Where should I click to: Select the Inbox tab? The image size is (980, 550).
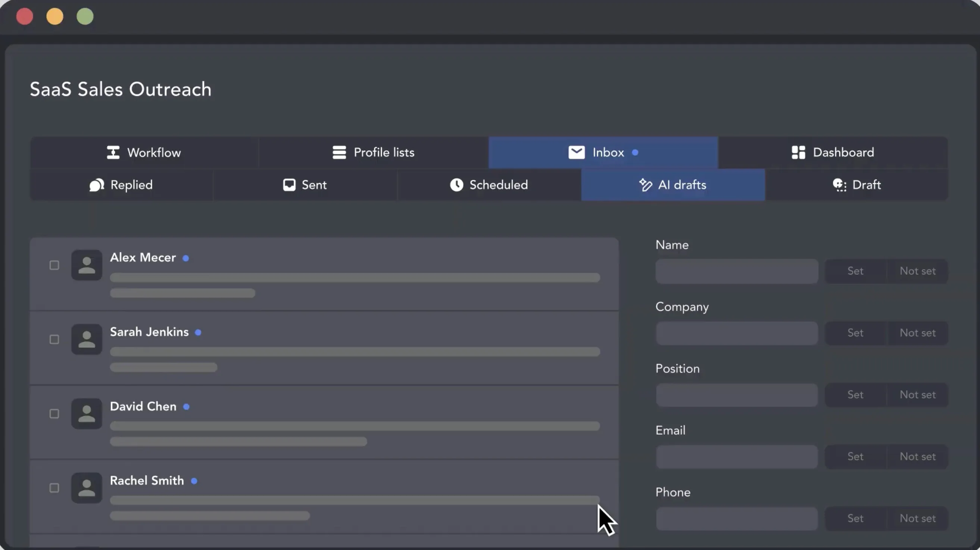tap(603, 153)
